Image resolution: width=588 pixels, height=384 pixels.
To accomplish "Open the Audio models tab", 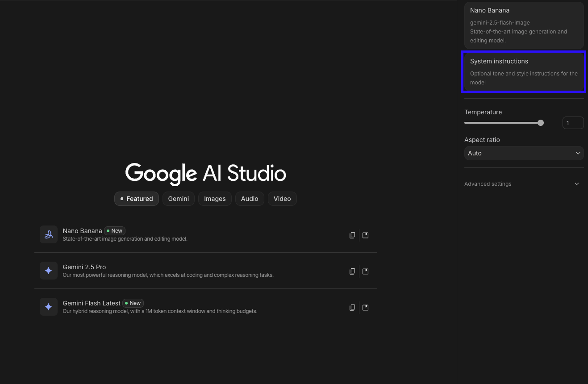I will pyautogui.click(x=250, y=199).
